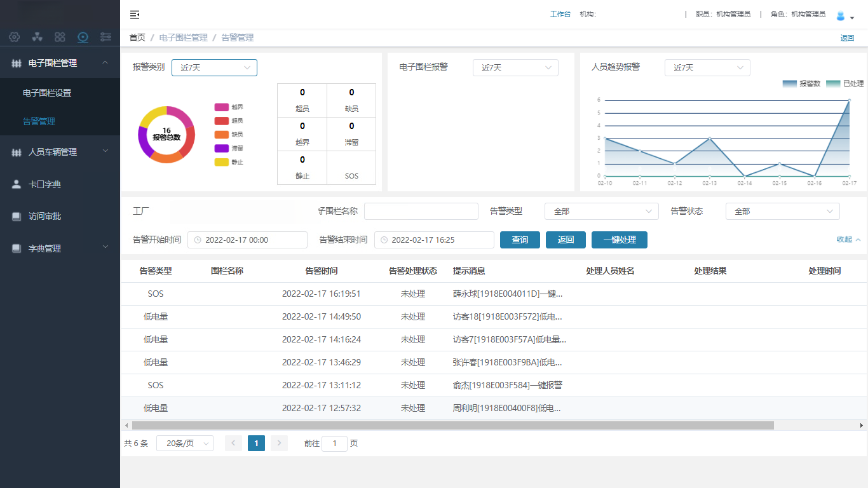Image resolution: width=868 pixels, height=488 pixels.
Task: Click the sliders icon in sidebar top row
Action: [x=105, y=37]
